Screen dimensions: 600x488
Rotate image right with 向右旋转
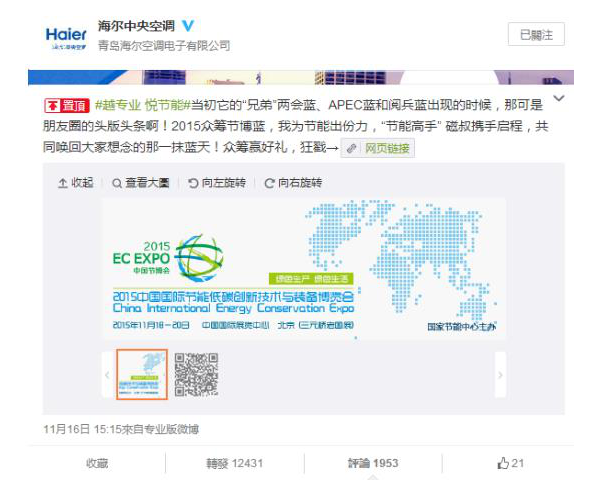click(293, 183)
